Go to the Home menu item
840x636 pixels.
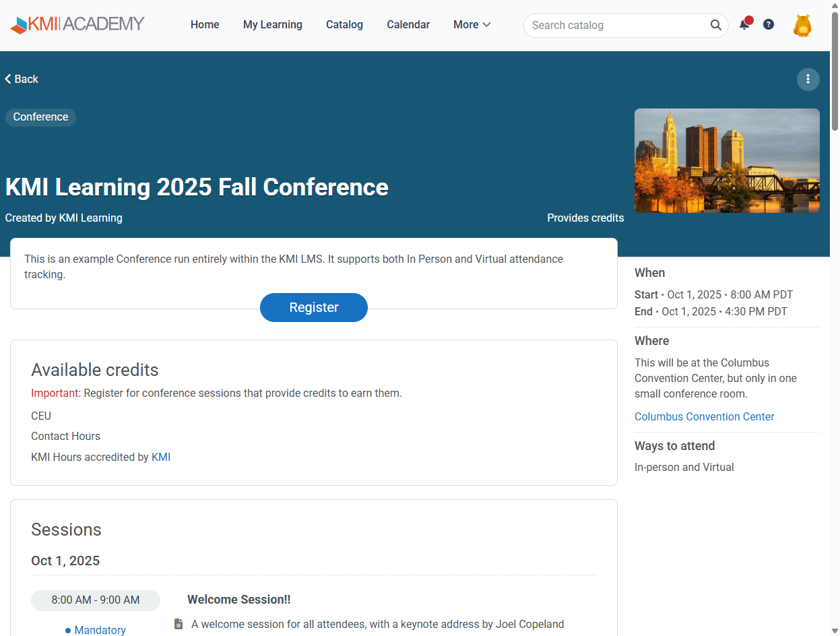point(205,25)
